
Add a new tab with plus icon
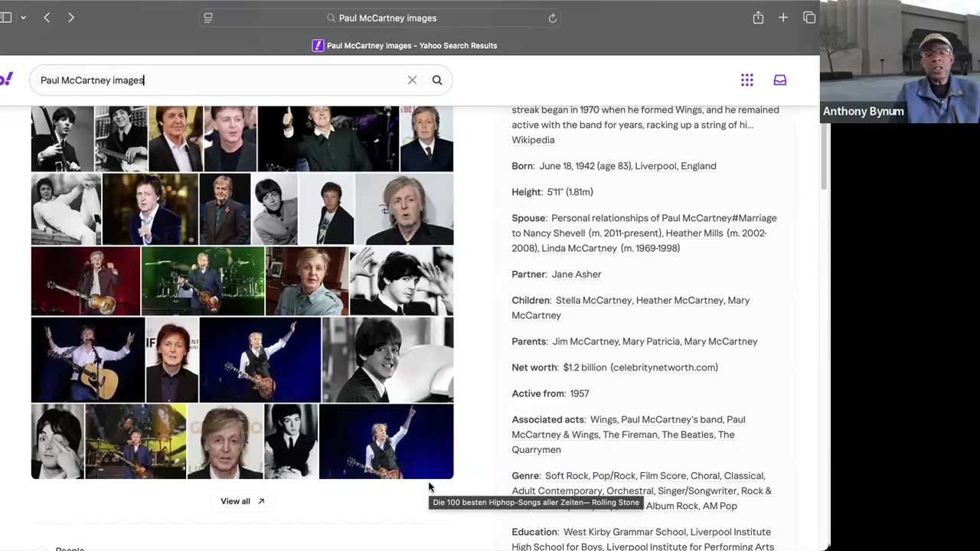pyautogui.click(x=783, y=18)
